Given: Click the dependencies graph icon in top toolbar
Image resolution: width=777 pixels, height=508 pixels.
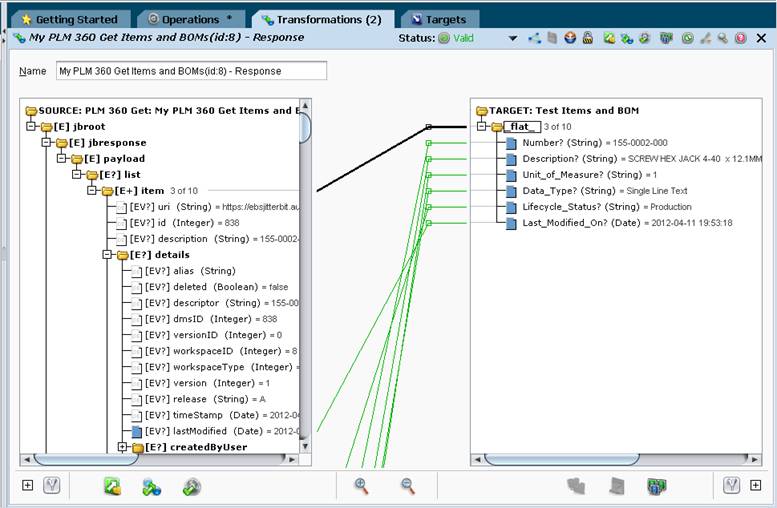Looking at the screenshot, I should [534, 38].
